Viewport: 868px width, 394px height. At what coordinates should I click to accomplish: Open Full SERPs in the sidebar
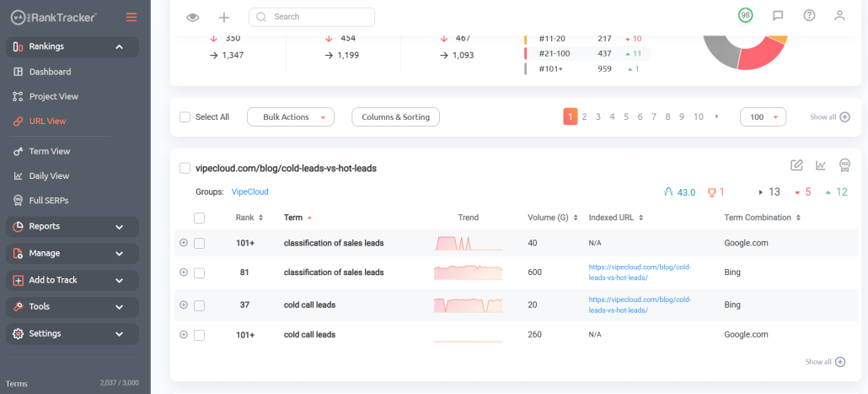pyautogui.click(x=49, y=201)
